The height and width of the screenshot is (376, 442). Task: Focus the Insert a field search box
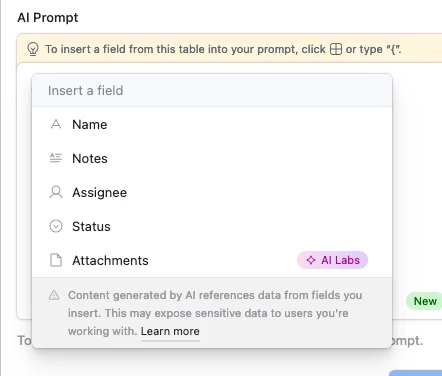(x=212, y=90)
